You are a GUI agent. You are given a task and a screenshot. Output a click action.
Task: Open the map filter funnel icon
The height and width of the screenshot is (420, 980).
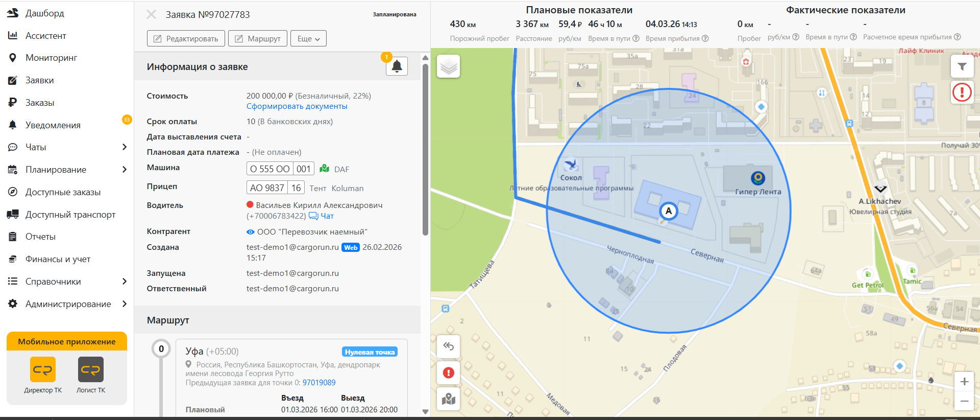(x=962, y=66)
